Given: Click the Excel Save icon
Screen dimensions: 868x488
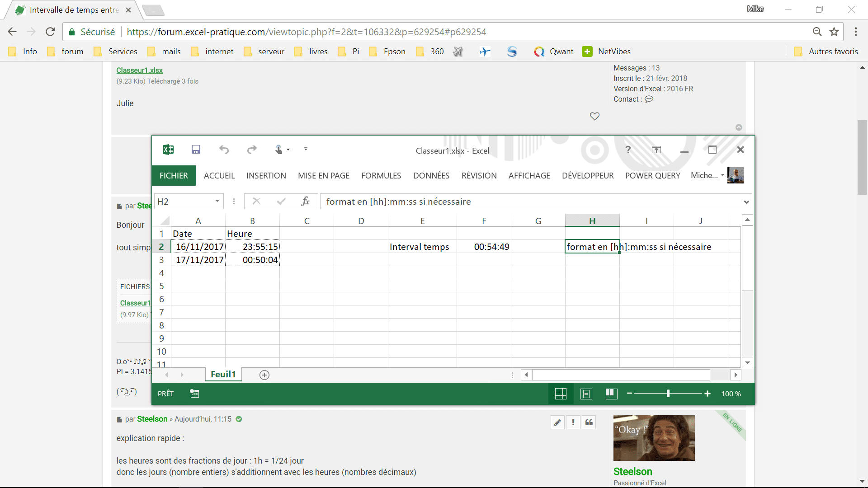Looking at the screenshot, I should click(x=196, y=150).
